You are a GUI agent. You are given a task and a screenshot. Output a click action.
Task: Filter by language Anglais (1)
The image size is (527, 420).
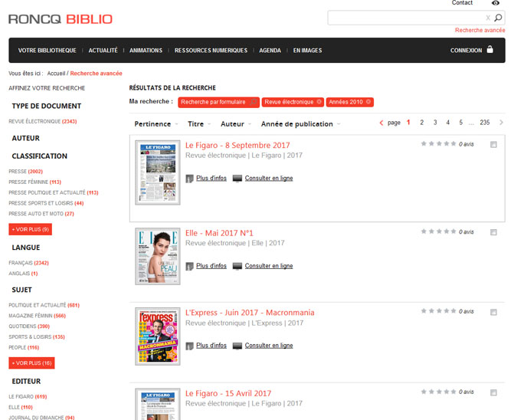point(23,274)
